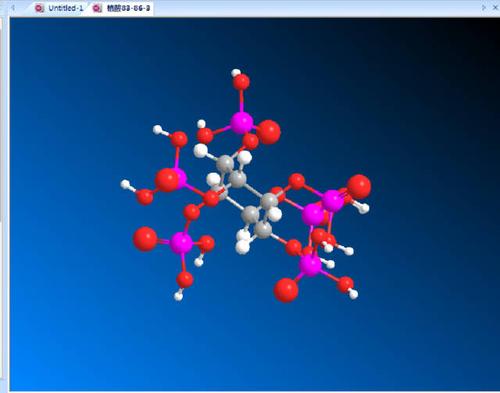Close the document using the tab bar X

[495, 7]
